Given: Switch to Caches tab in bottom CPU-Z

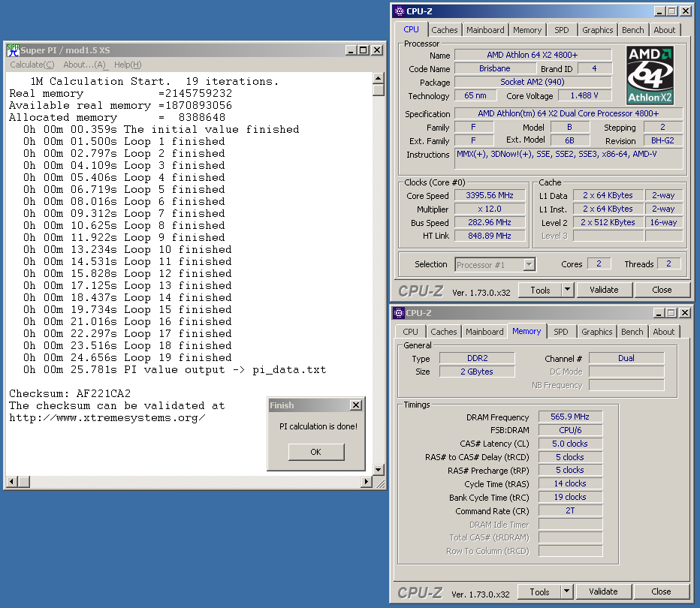Looking at the screenshot, I should click(x=443, y=332).
